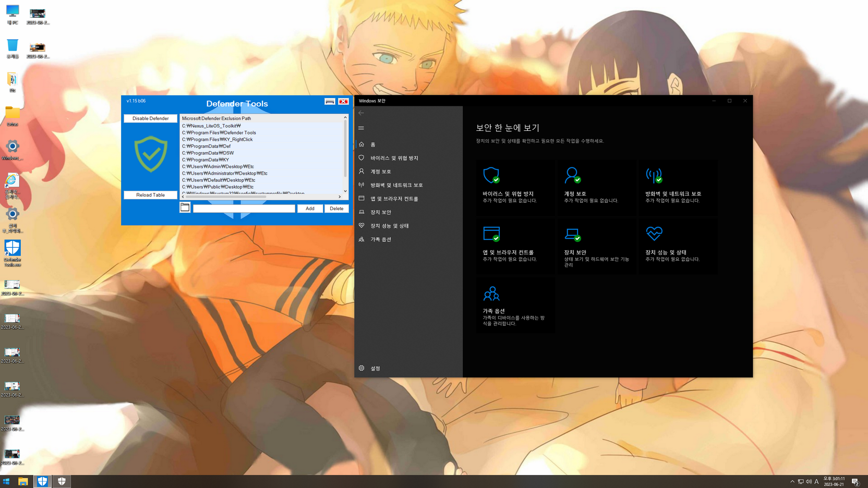
Task: Focus the exclusion path input field
Action: pyautogui.click(x=244, y=209)
